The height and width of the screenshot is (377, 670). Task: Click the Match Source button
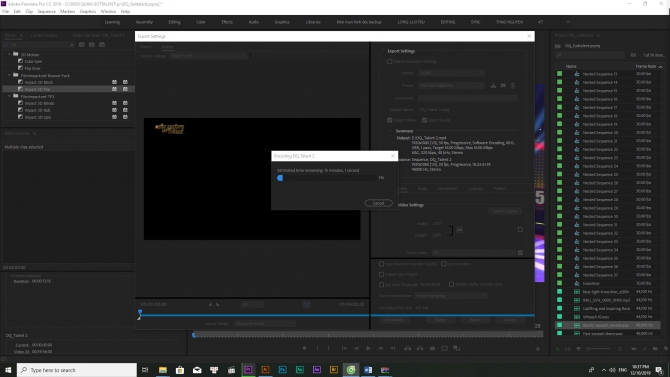(x=505, y=211)
